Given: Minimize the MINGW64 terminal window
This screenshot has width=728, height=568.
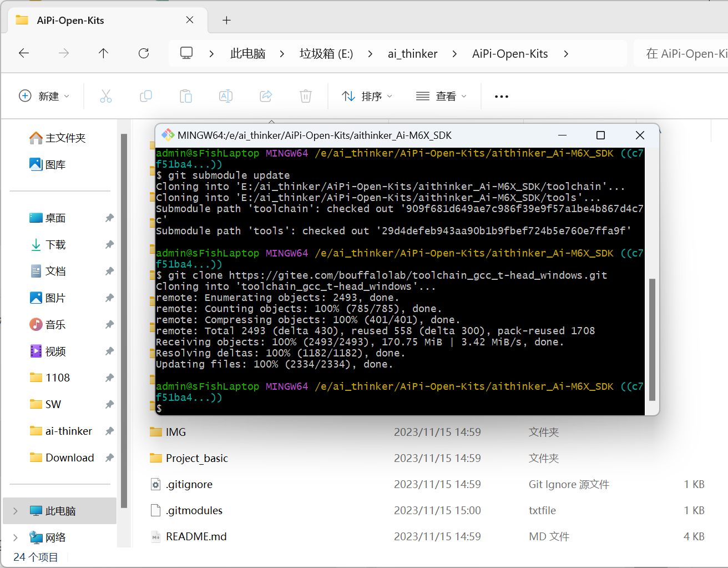Looking at the screenshot, I should pos(562,135).
